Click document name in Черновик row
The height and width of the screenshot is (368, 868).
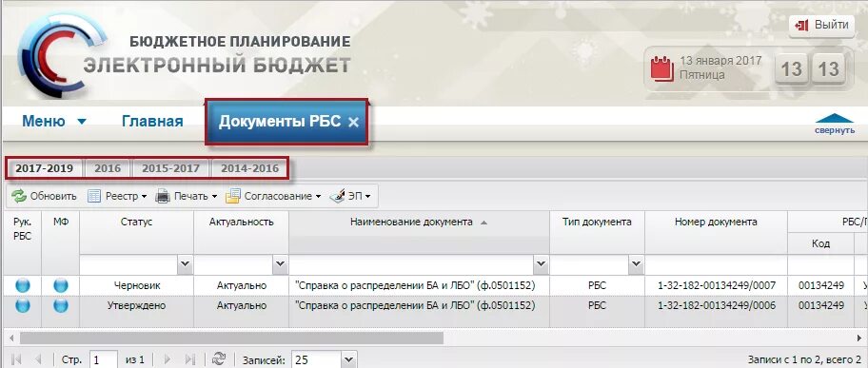pyautogui.click(x=415, y=285)
